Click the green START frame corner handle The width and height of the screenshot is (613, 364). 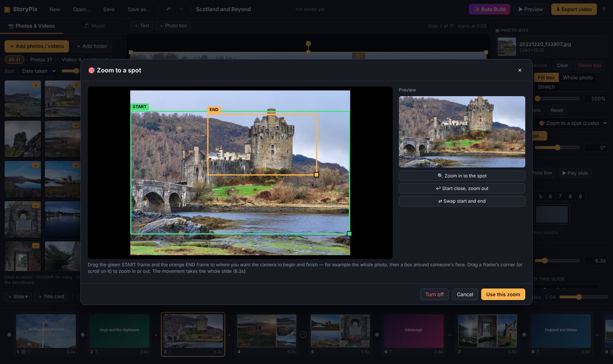tap(349, 233)
